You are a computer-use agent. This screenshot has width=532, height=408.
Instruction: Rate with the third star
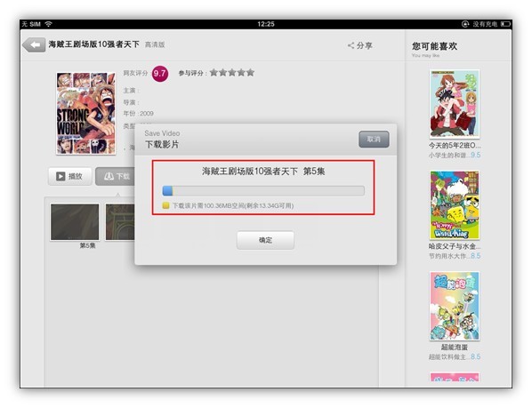pyautogui.click(x=232, y=73)
